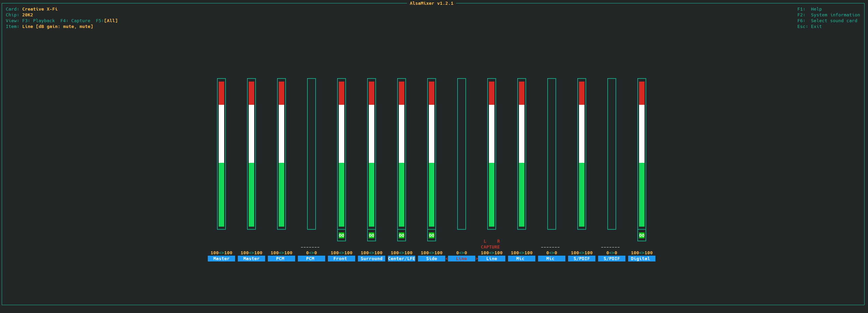Click the 100<>100 value above Side

[x=431, y=253]
